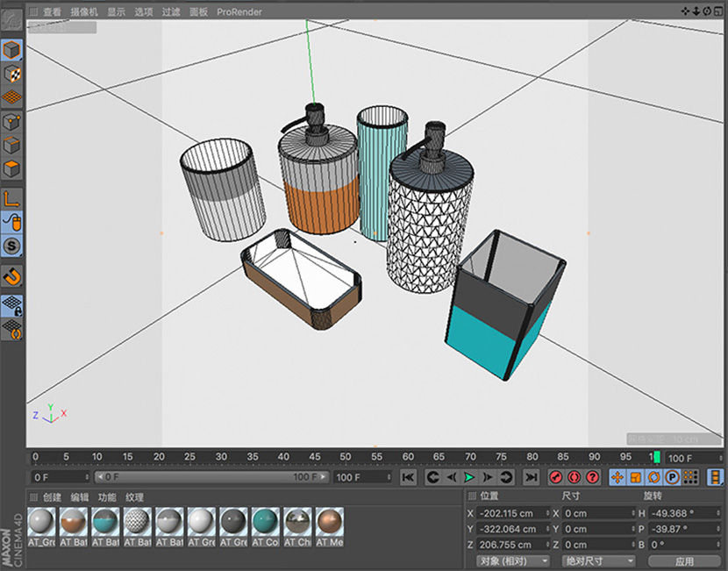Image resolution: width=728 pixels, height=571 pixels.
Task: Toggle the Tweak mode mouse icon
Action: pyautogui.click(x=11, y=223)
